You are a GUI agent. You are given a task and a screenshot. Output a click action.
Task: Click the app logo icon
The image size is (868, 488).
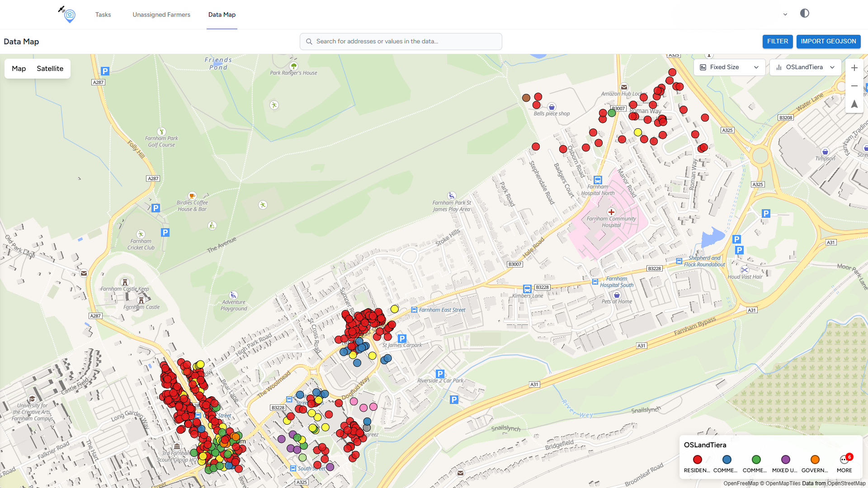point(68,14)
